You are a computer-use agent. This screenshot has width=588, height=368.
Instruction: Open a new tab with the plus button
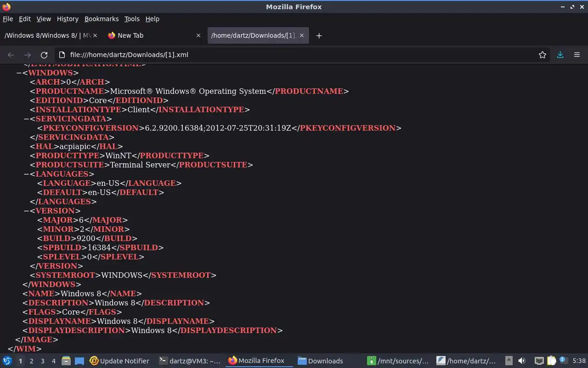pos(319,35)
